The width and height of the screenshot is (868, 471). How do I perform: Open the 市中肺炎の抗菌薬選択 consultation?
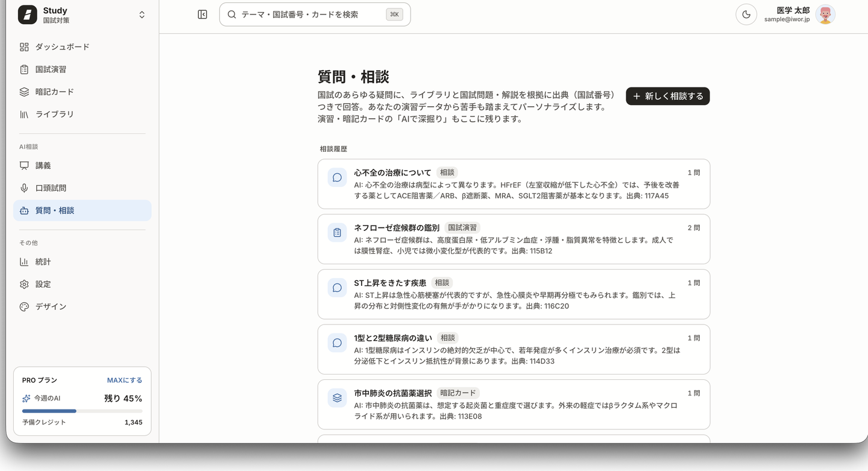pyautogui.click(x=514, y=404)
